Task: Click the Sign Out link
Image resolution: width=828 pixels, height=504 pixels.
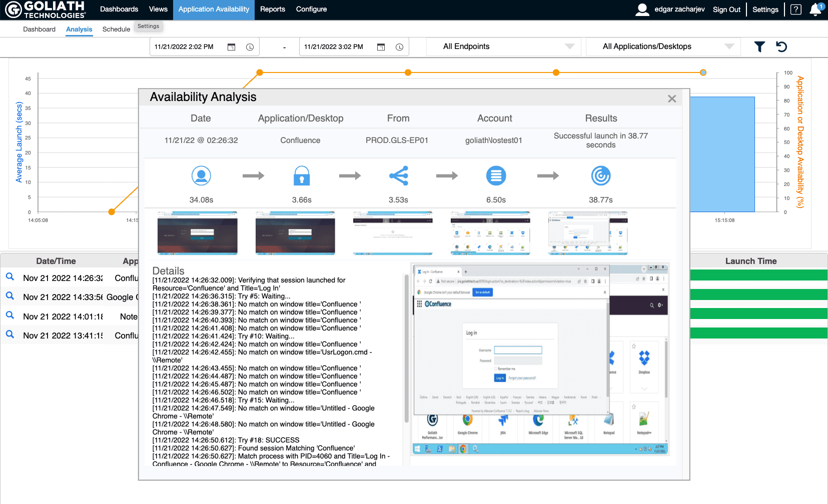Action: [726, 9]
